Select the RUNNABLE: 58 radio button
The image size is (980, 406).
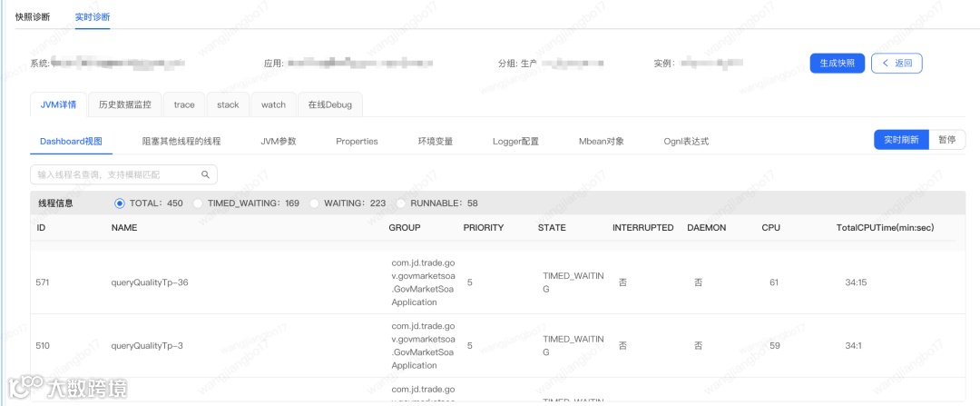click(401, 203)
